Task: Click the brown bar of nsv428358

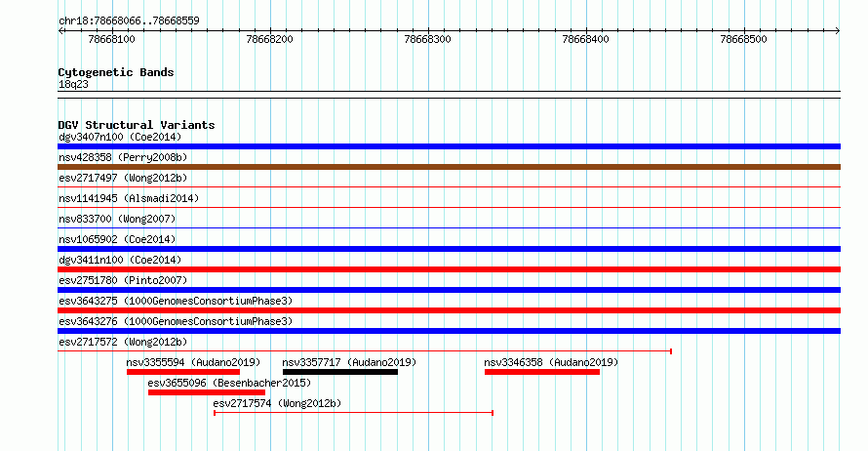Action: tap(449, 167)
